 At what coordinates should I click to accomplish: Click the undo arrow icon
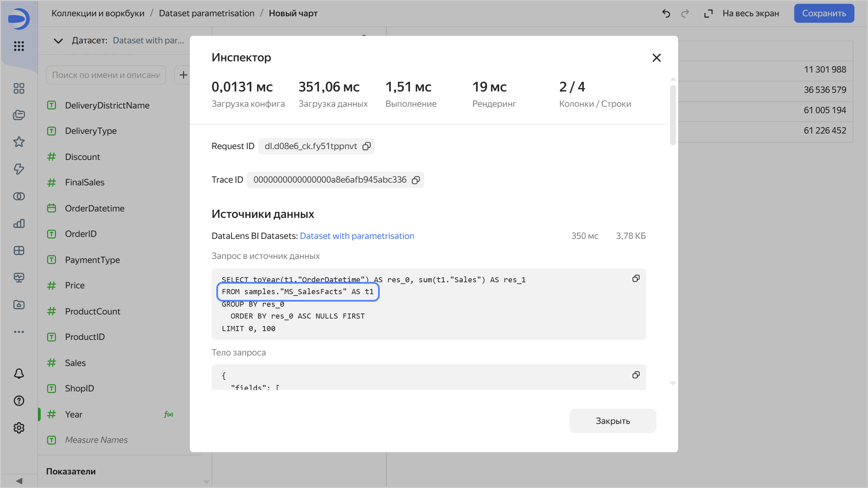[x=666, y=14]
